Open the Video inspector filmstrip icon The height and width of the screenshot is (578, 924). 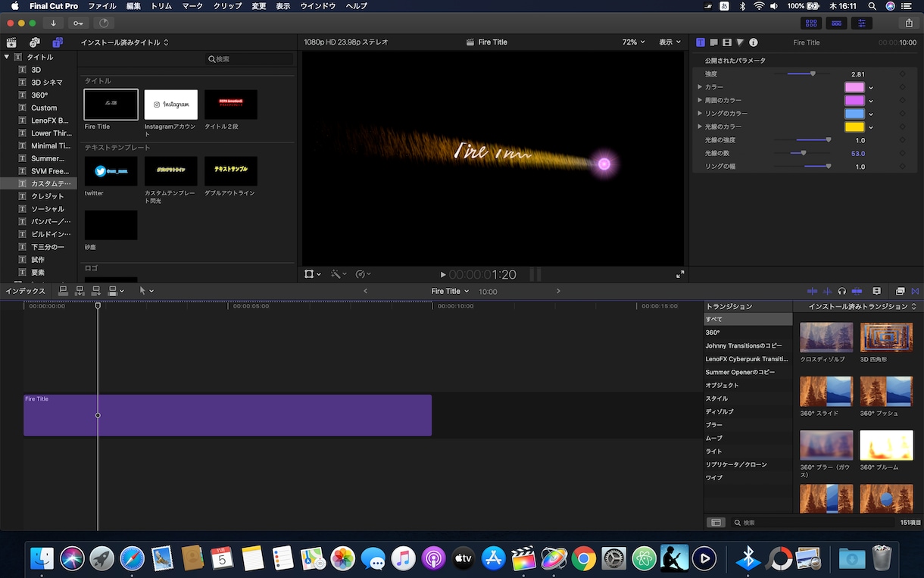[727, 42]
